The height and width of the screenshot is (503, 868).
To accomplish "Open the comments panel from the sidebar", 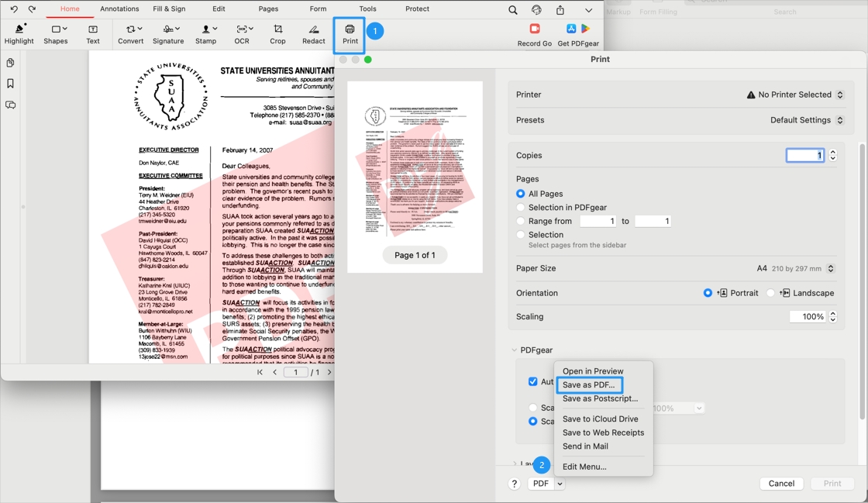I will (10, 105).
